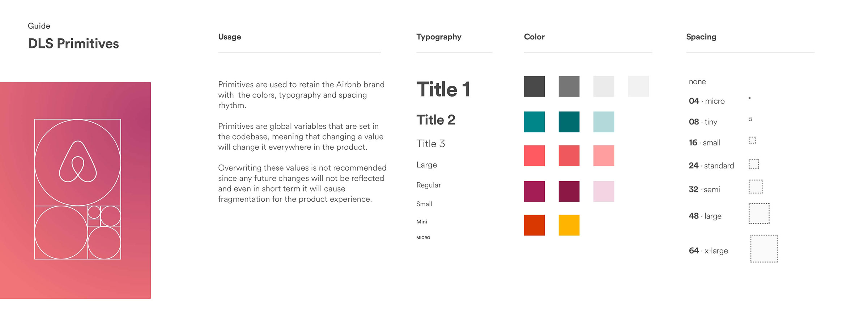The width and height of the screenshot is (868, 333).
Task: Open the Usage section heading
Action: (x=229, y=37)
